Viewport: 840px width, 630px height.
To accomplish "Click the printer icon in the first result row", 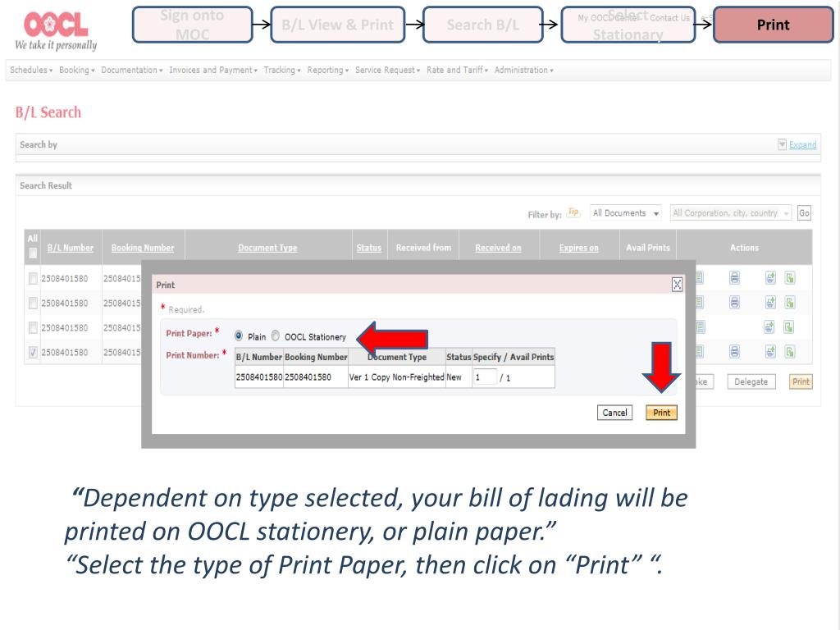I will tap(734, 277).
